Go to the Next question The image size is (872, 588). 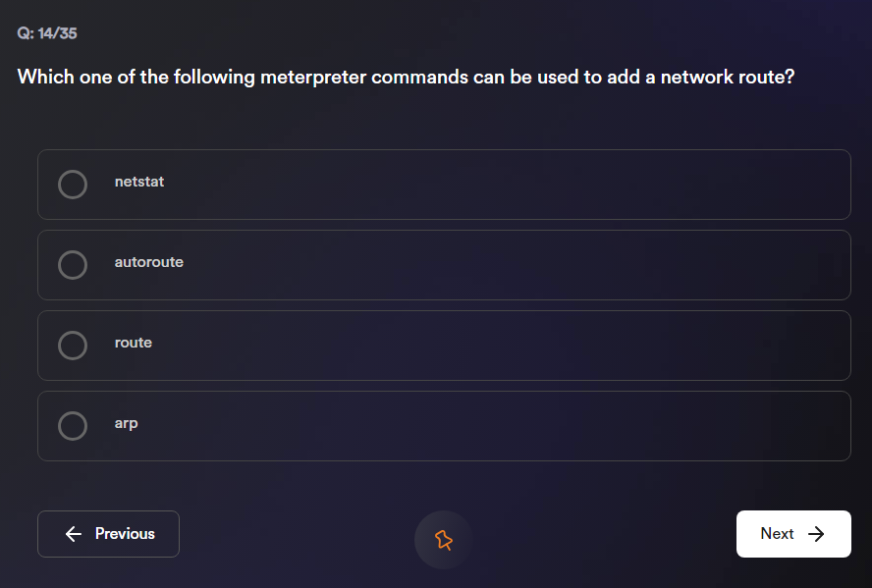792,534
